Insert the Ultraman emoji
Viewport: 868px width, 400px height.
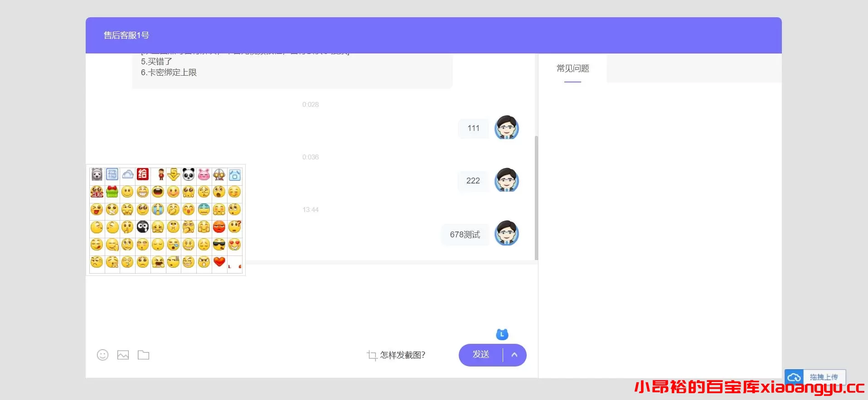[219, 174]
